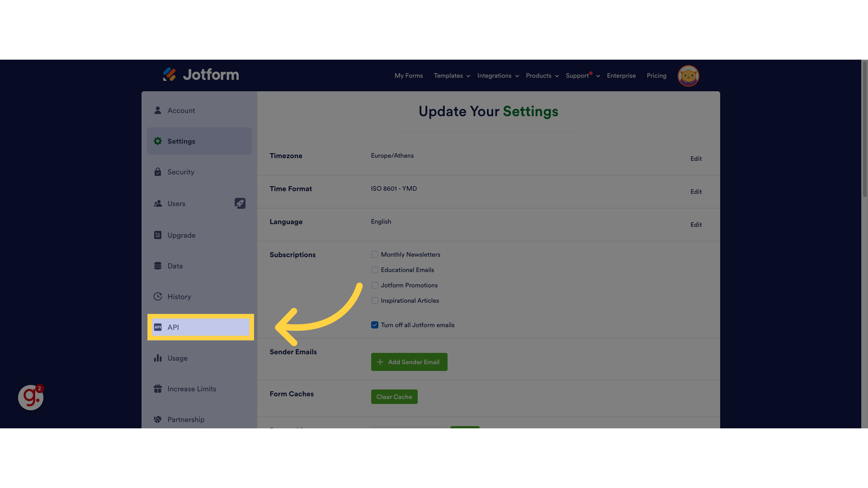The width and height of the screenshot is (868, 488).
Task: Open Data via the database icon
Action: (157, 266)
